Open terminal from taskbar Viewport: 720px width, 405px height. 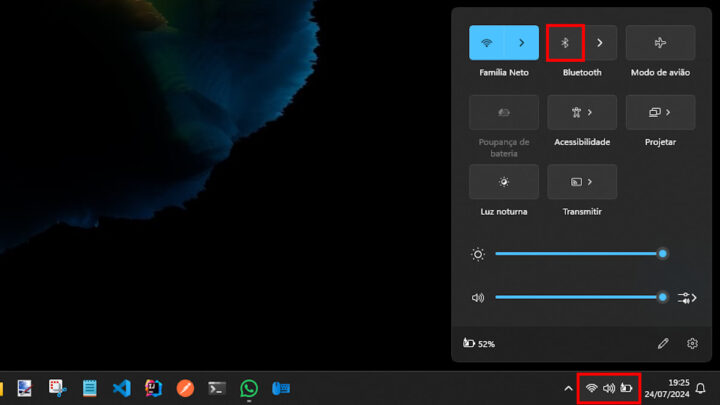pos(217,388)
